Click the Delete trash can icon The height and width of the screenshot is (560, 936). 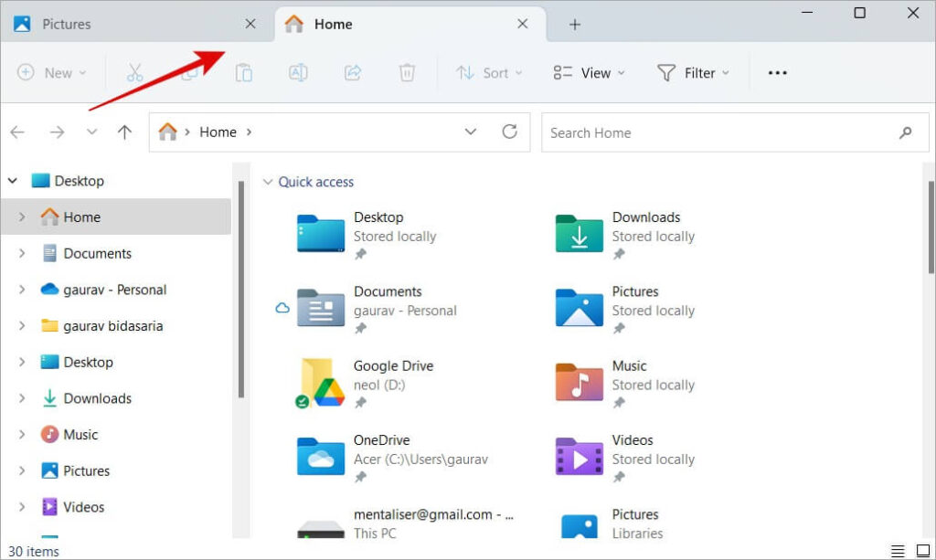[x=407, y=73]
